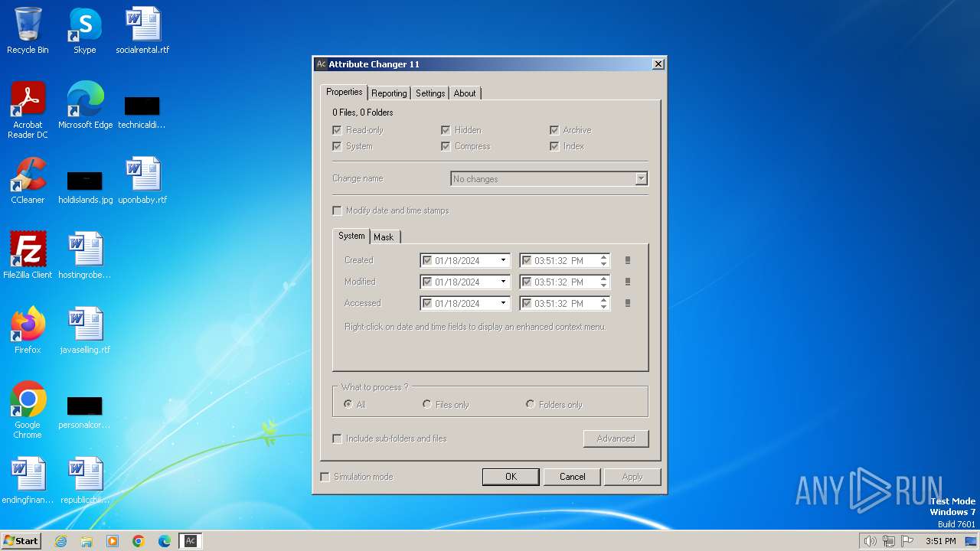Image resolution: width=980 pixels, height=551 pixels.
Task: Open Windows Explorer folder in taskbar
Action: tap(87, 541)
